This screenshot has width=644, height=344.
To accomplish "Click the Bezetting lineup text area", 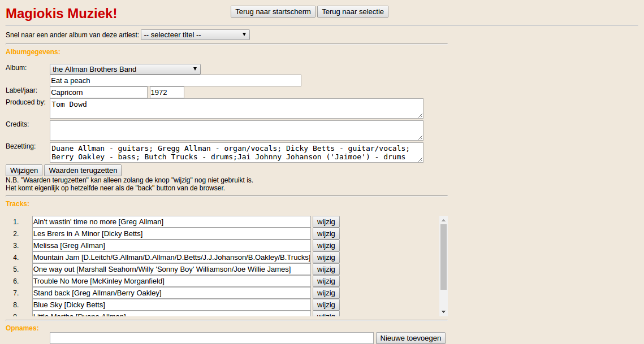I will coord(236,153).
